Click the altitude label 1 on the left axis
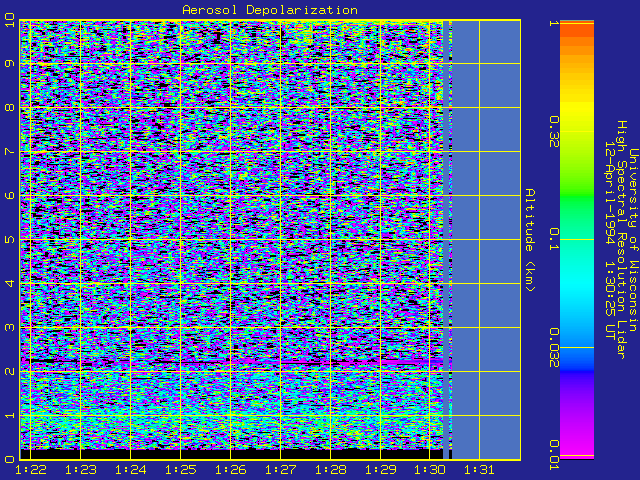Viewport: 640px width, 480px height. coord(10,416)
